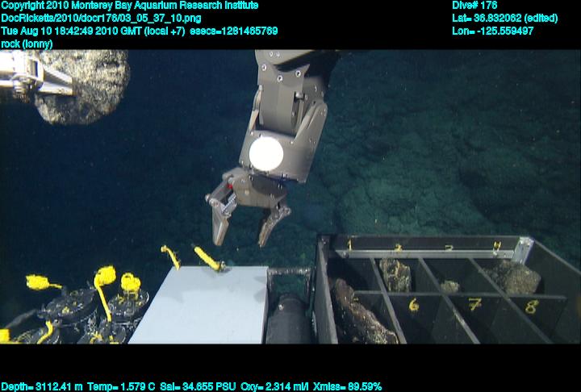This screenshot has height=392, width=581.
Task: Click the 'Lat= 36.832062 (edited)' readout
Action: (x=504, y=19)
